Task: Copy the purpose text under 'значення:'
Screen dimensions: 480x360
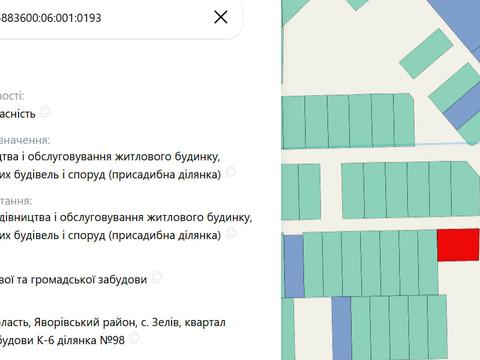Action: [230, 172]
